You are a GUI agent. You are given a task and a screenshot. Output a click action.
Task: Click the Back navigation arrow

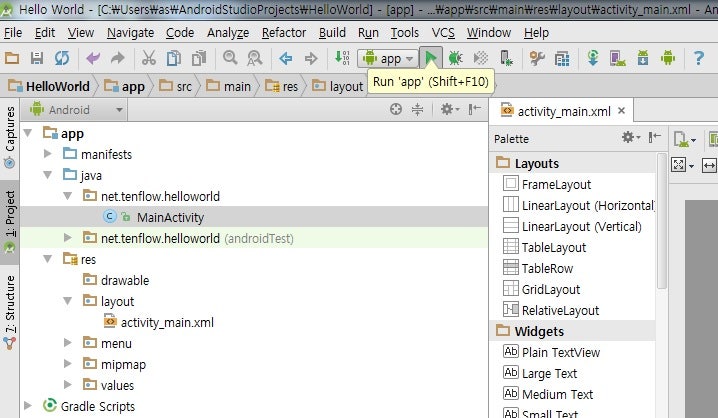tap(286, 58)
